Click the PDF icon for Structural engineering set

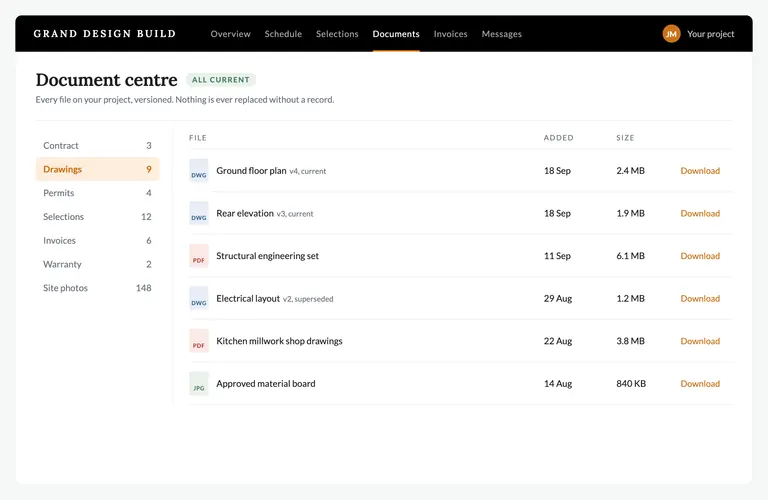pyautogui.click(x=199, y=256)
